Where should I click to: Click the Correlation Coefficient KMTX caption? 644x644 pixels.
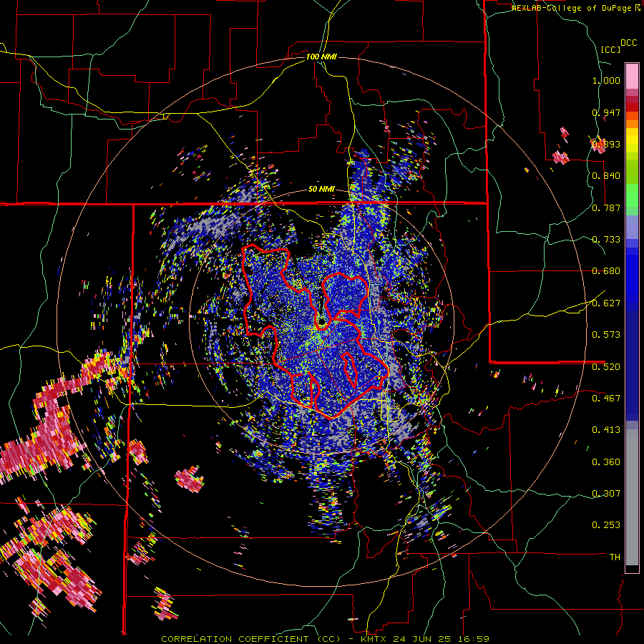(325, 639)
